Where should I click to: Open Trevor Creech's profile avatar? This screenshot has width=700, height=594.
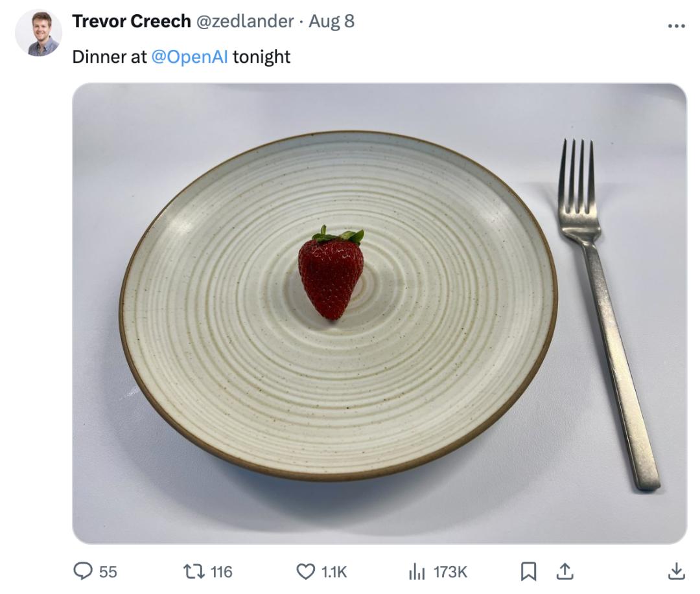click(38, 33)
